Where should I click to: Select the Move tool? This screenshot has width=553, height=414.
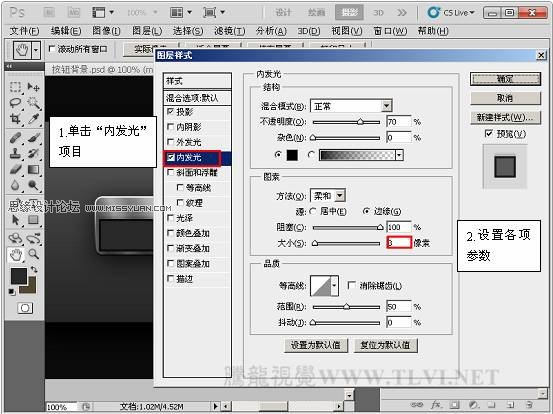tap(34, 87)
